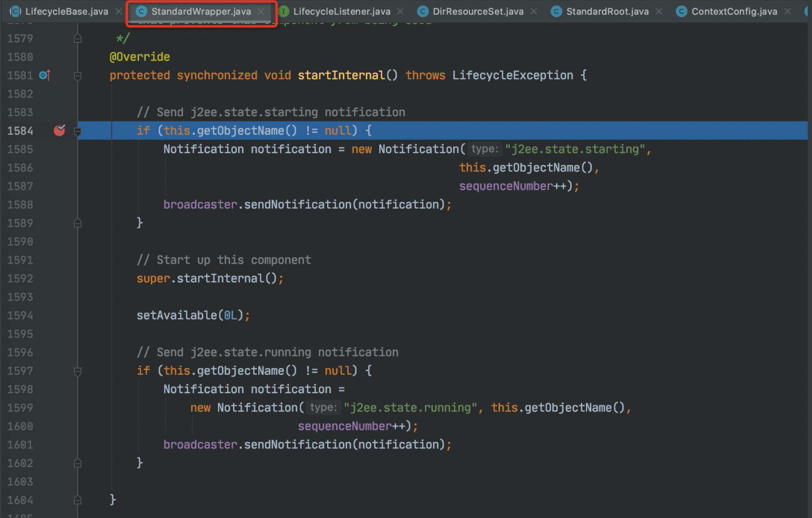Close the DirResourceSet.java tab
812x518 pixels.
click(534, 11)
